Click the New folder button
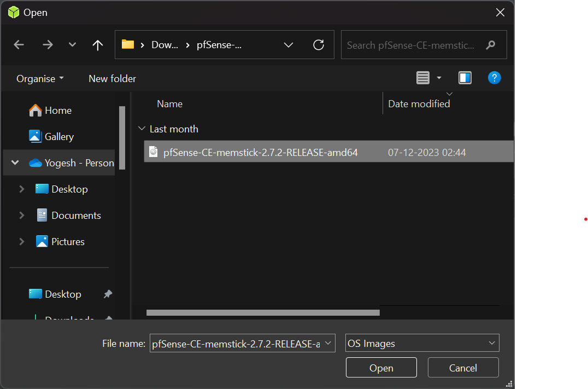 pos(112,78)
